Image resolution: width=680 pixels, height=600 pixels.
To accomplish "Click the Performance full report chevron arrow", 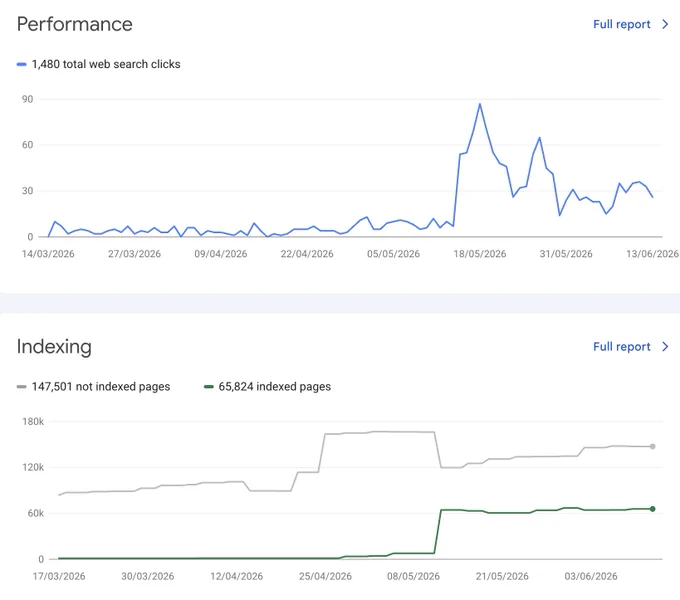I will point(665,24).
